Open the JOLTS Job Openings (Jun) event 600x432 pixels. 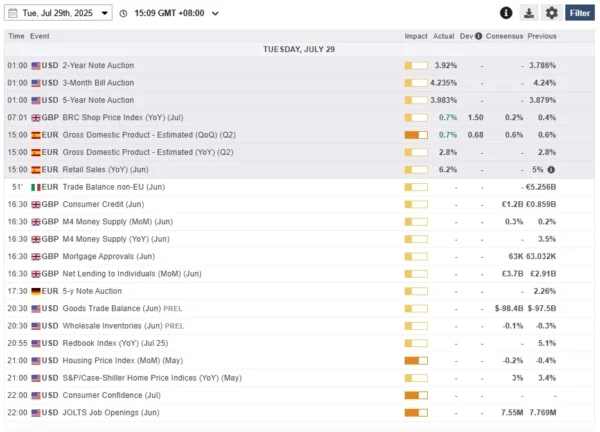pos(110,412)
